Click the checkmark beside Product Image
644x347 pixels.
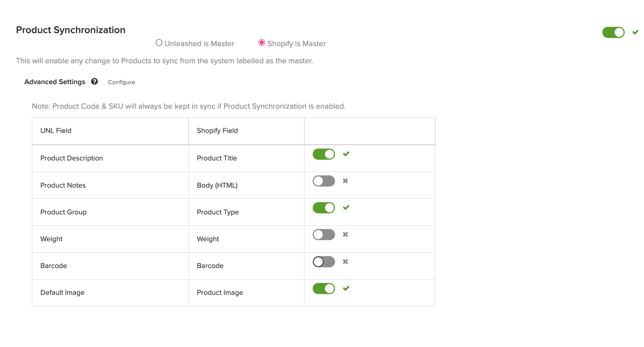pyautogui.click(x=346, y=288)
